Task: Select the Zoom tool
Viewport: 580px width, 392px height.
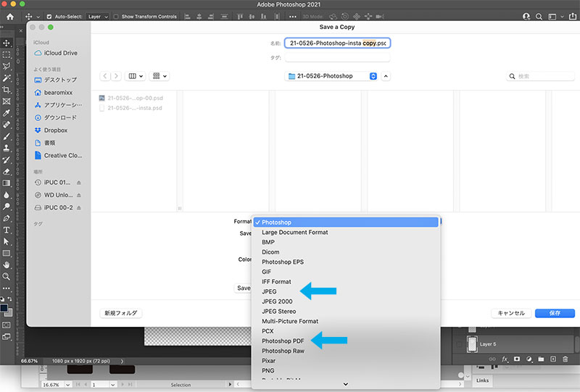Action: point(7,276)
